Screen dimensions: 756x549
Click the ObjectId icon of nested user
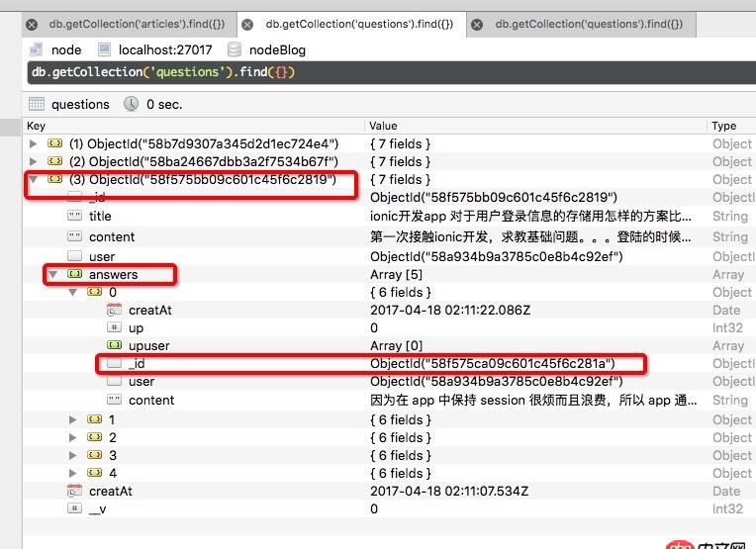[114, 381]
